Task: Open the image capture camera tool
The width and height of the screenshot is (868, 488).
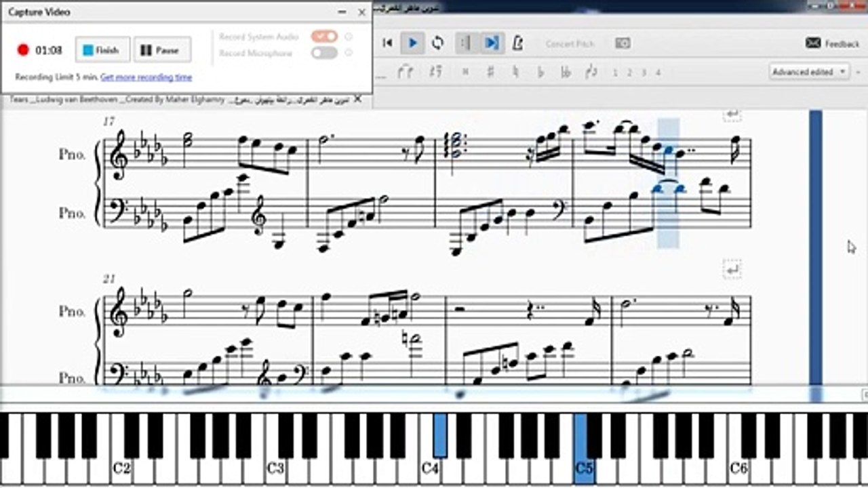Action: pyautogui.click(x=623, y=43)
